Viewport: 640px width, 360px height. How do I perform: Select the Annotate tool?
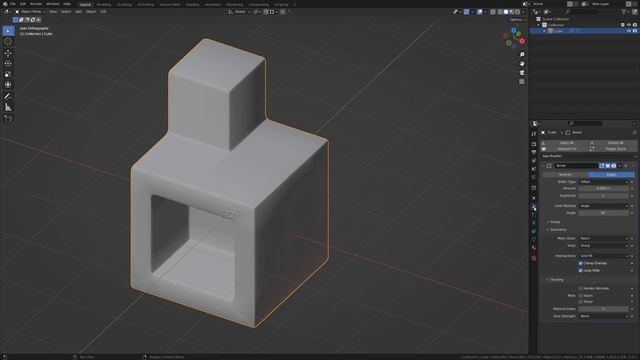pyautogui.click(x=8, y=97)
